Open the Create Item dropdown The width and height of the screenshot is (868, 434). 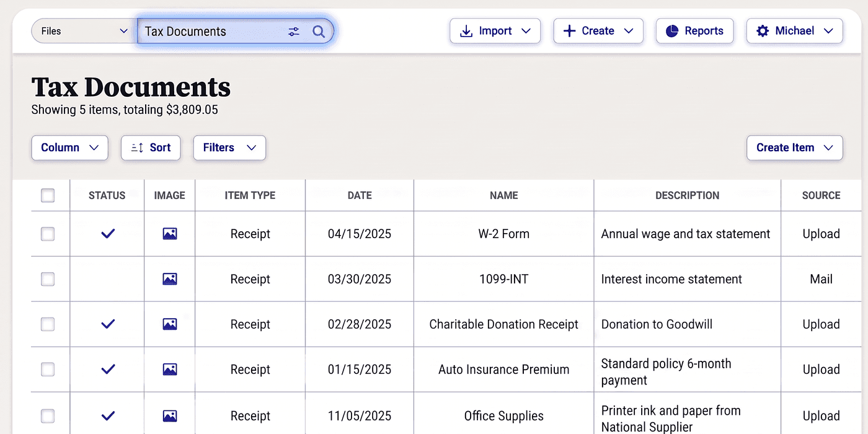coord(795,148)
